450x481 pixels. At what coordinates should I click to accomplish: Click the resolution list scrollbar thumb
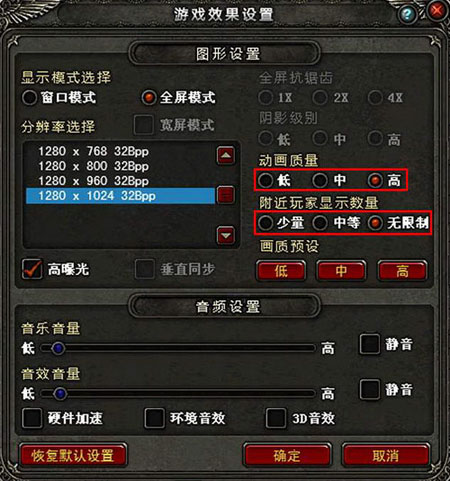(x=226, y=195)
